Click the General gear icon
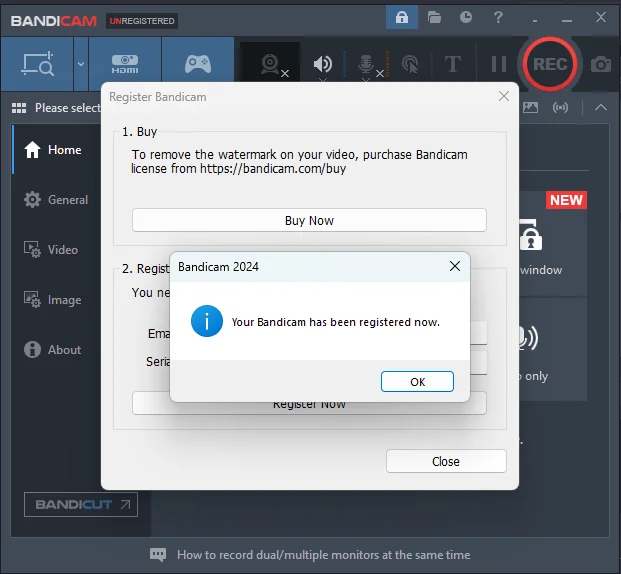 click(x=32, y=200)
